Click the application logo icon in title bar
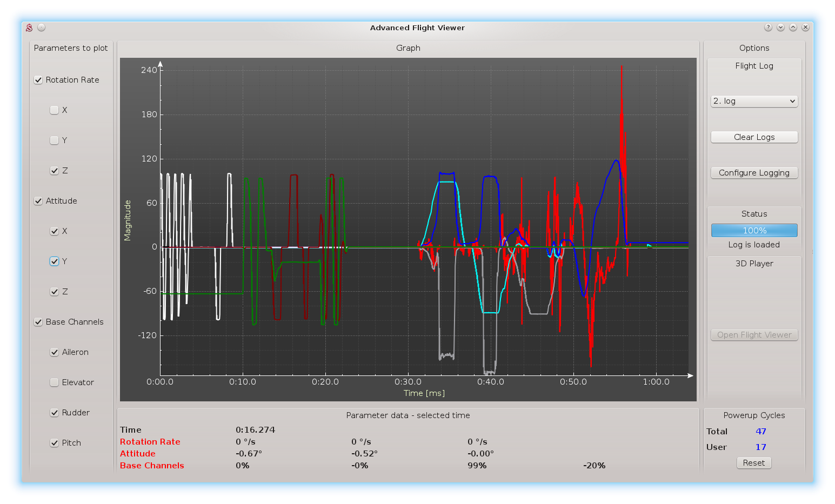835x504 pixels. [x=30, y=28]
